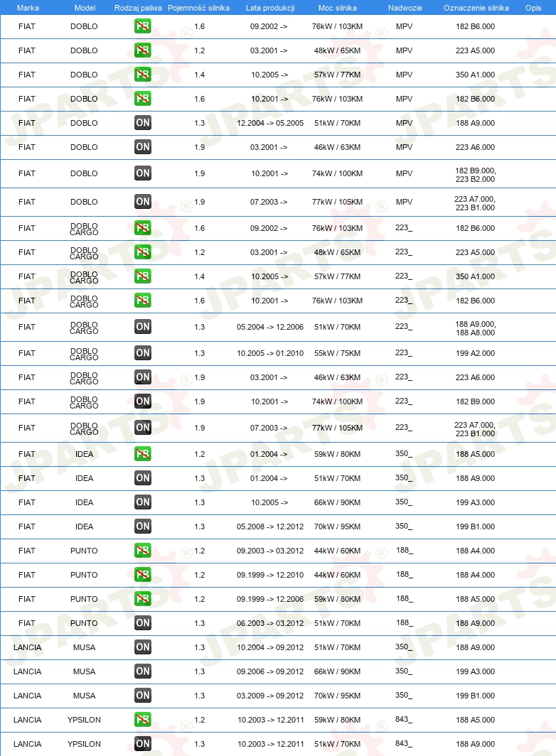Click body code '843_' in the Ypsilon 1.3 row
This screenshot has height=756, width=556.
tap(404, 743)
